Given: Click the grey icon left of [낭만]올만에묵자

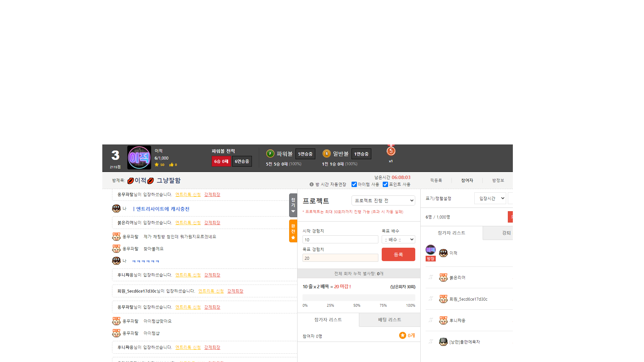Looking at the screenshot, I should [431, 342].
